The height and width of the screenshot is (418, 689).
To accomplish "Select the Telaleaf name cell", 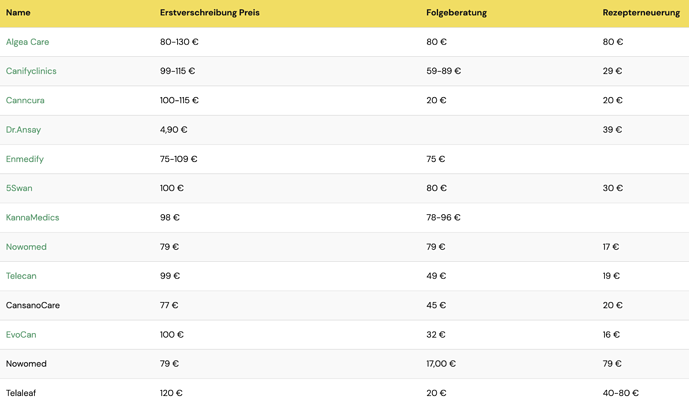I will point(21,393).
